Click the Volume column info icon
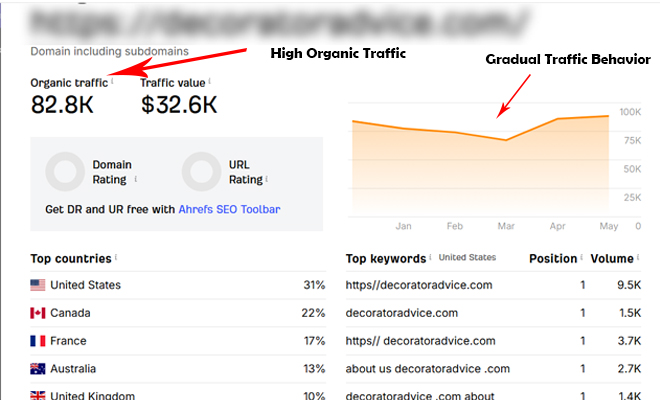This screenshot has height=400, width=660. (638, 257)
